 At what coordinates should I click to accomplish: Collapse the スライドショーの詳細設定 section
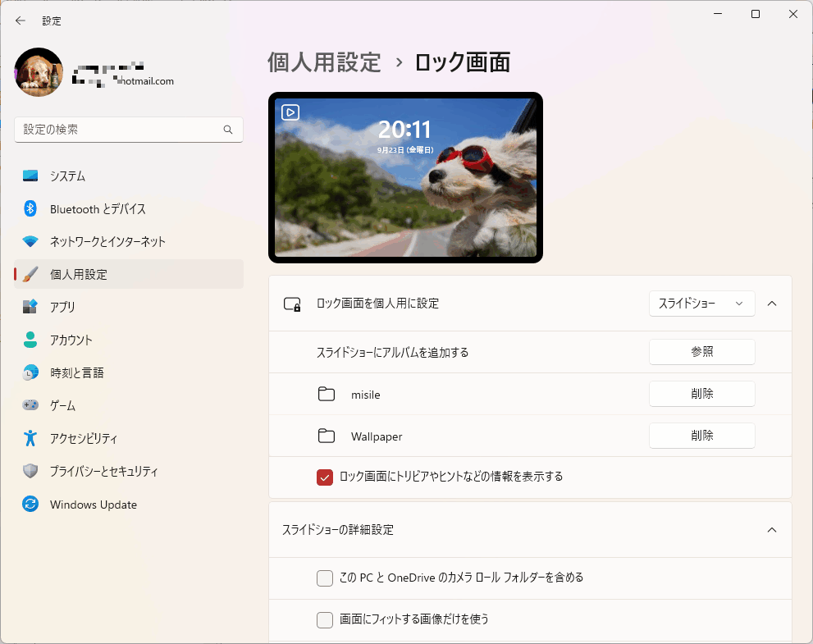[771, 529]
